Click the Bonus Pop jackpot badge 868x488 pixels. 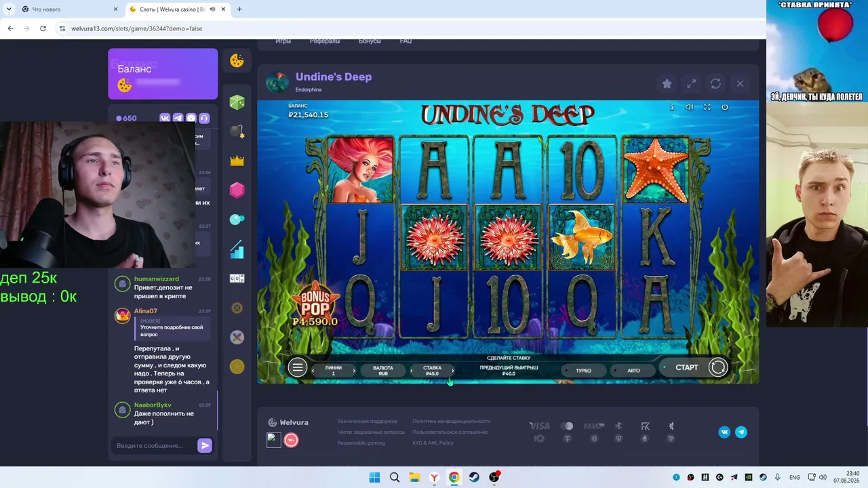click(x=315, y=305)
